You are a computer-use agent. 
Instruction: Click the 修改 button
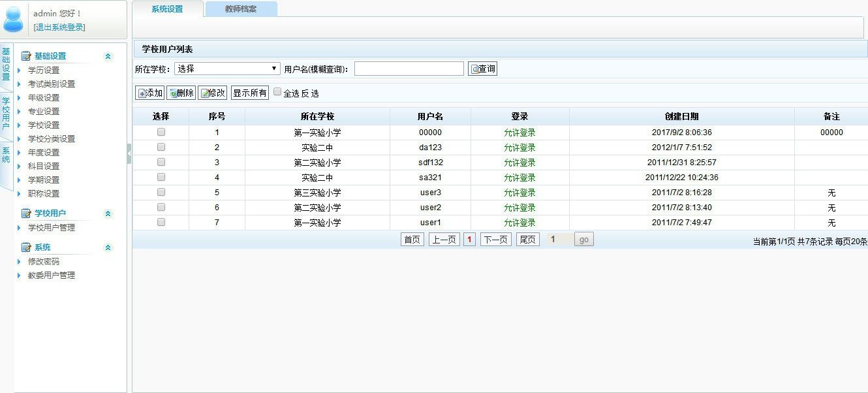pos(212,93)
